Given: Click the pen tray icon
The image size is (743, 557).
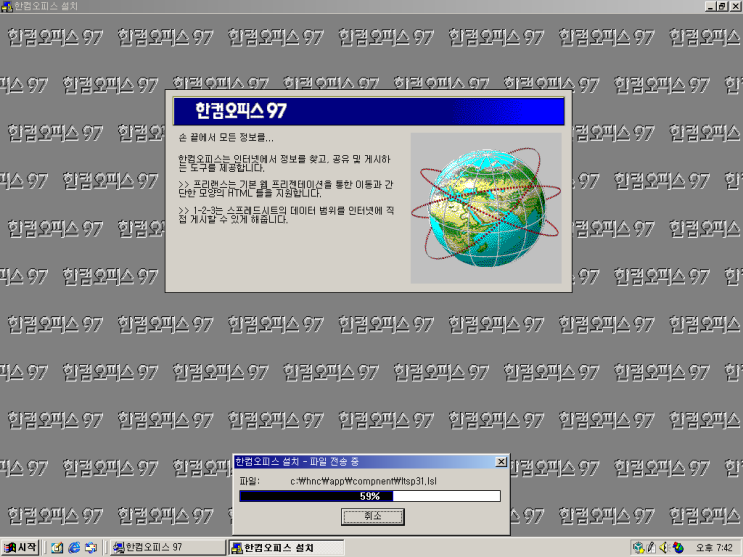Looking at the screenshot, I should [x=651, y=548].
